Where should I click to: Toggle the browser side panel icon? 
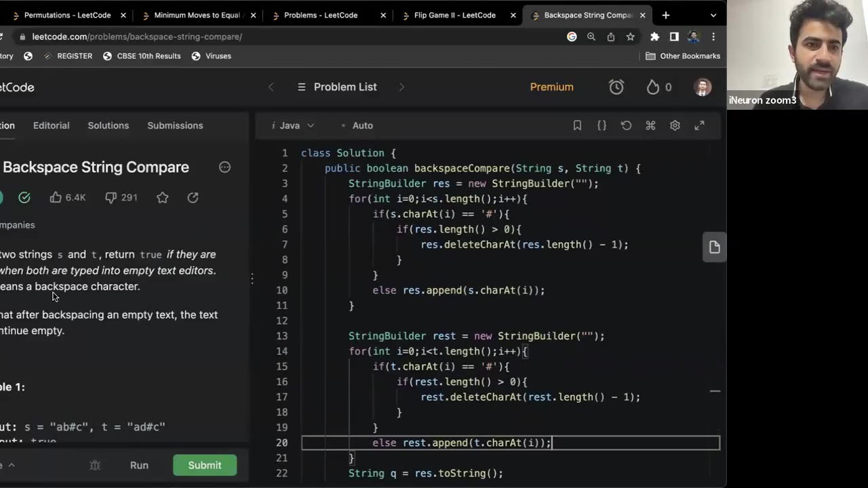coord(674,37)
